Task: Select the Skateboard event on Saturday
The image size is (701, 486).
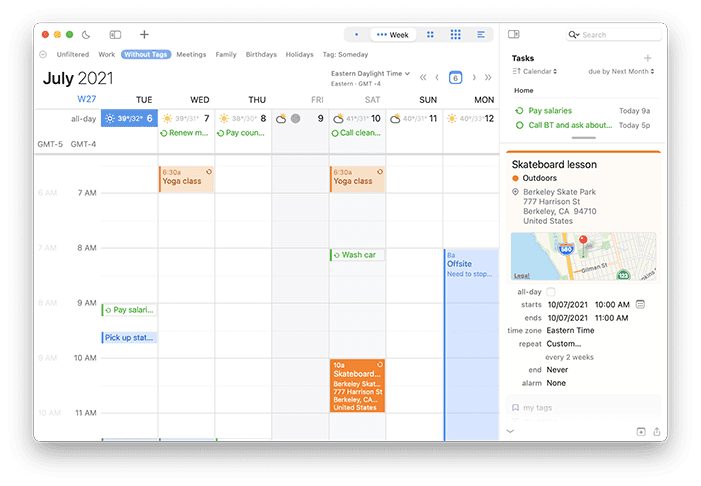Action: click(x=357, y=385)
